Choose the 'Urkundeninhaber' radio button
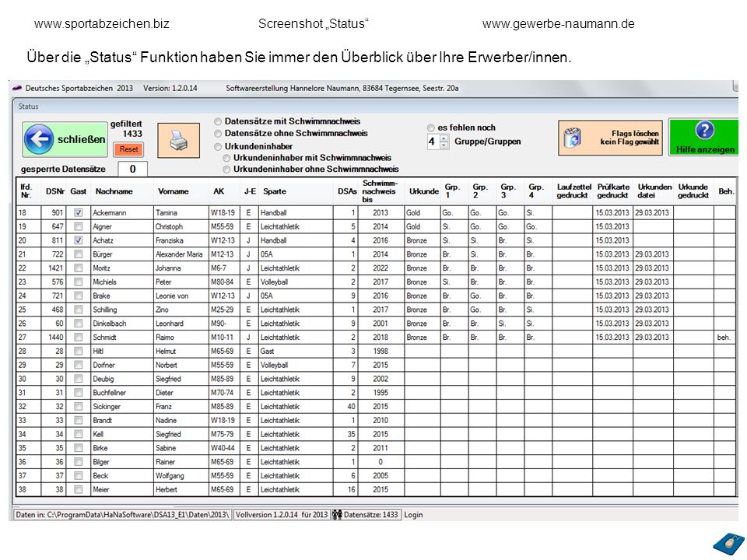 click(218, 147)
